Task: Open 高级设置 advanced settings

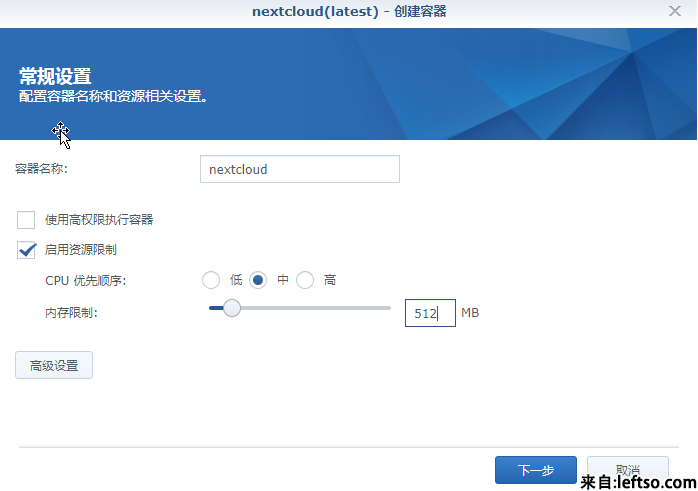Action: point(54,365)
